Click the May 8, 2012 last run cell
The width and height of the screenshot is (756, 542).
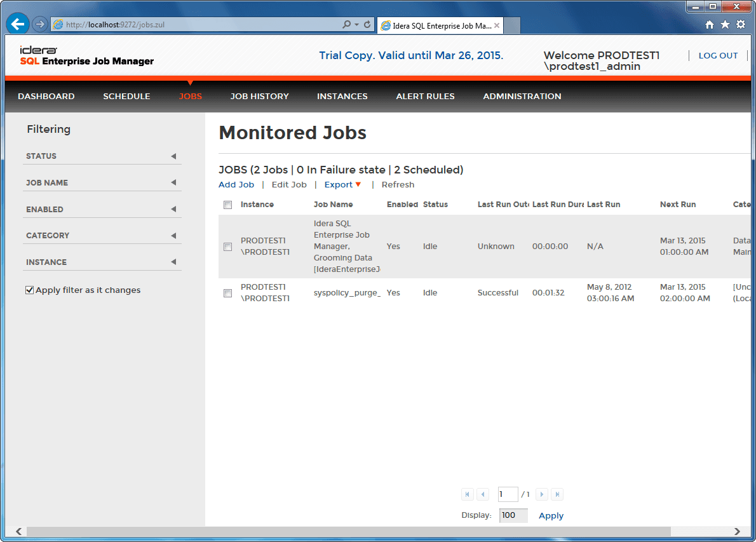(611, 293)
